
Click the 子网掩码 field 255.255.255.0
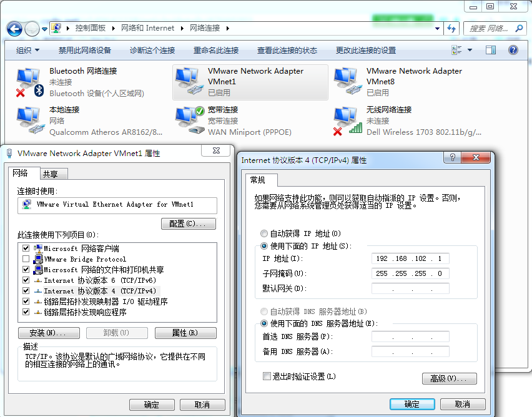410,273
